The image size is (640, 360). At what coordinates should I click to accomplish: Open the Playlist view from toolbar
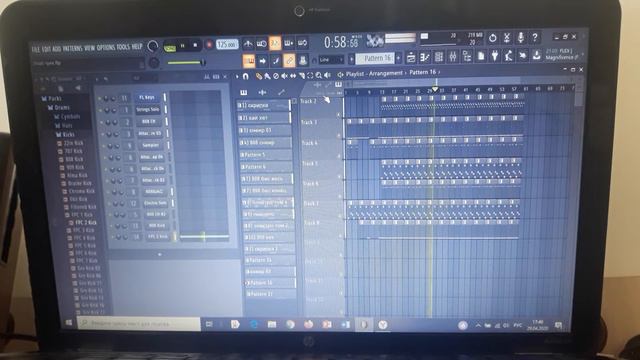pos(411,58)
